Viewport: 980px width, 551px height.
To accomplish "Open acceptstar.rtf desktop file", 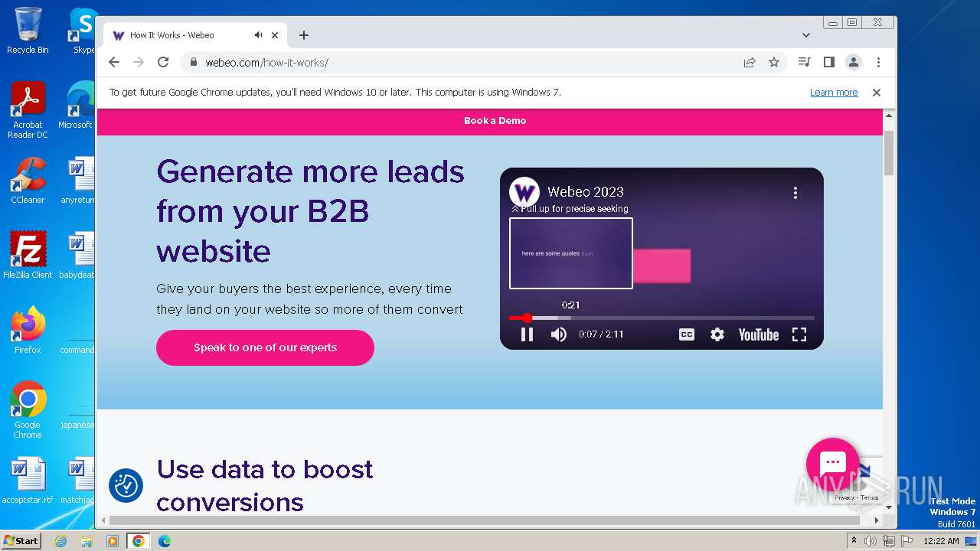I will click(x=28, y=481).
